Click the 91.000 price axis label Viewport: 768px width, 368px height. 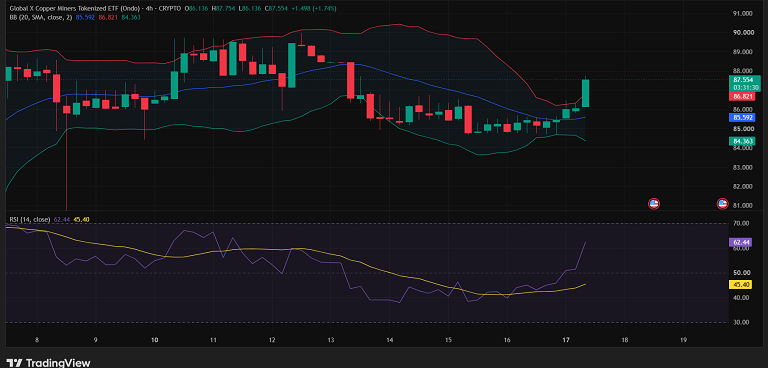(743, 14)
